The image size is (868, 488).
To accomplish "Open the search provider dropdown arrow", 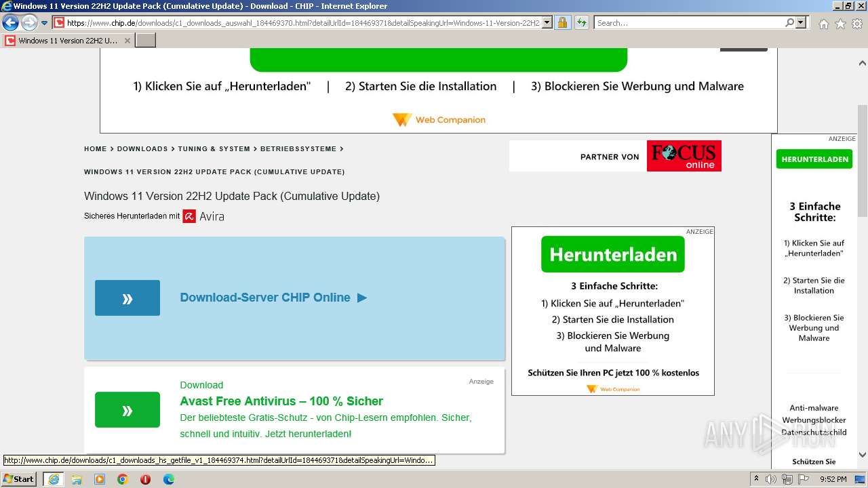I will pos(801,23).
